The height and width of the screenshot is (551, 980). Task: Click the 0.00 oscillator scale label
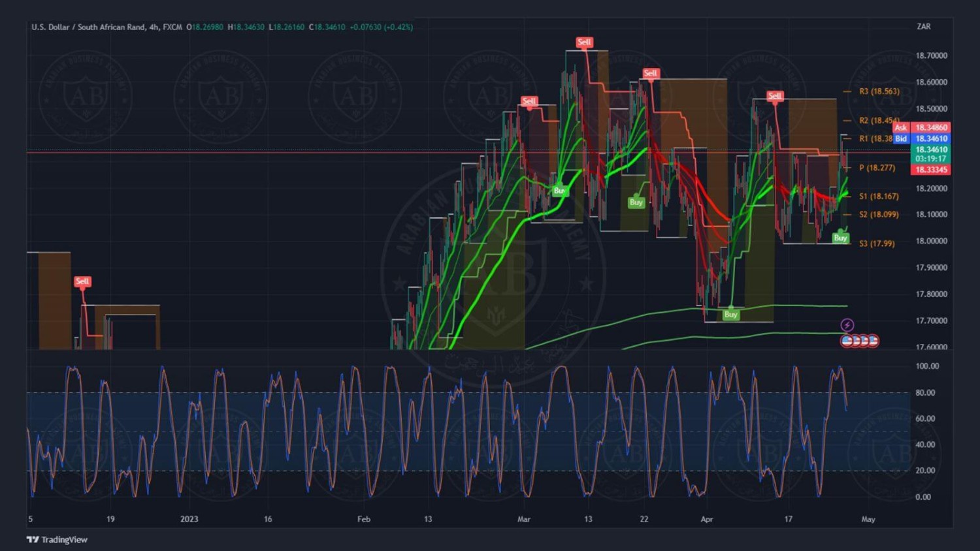click(x=923, y=497)
